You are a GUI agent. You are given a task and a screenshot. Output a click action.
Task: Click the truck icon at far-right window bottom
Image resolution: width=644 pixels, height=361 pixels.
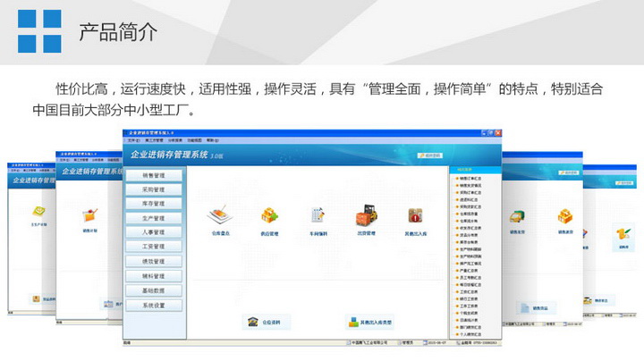[x=588, y=301]
